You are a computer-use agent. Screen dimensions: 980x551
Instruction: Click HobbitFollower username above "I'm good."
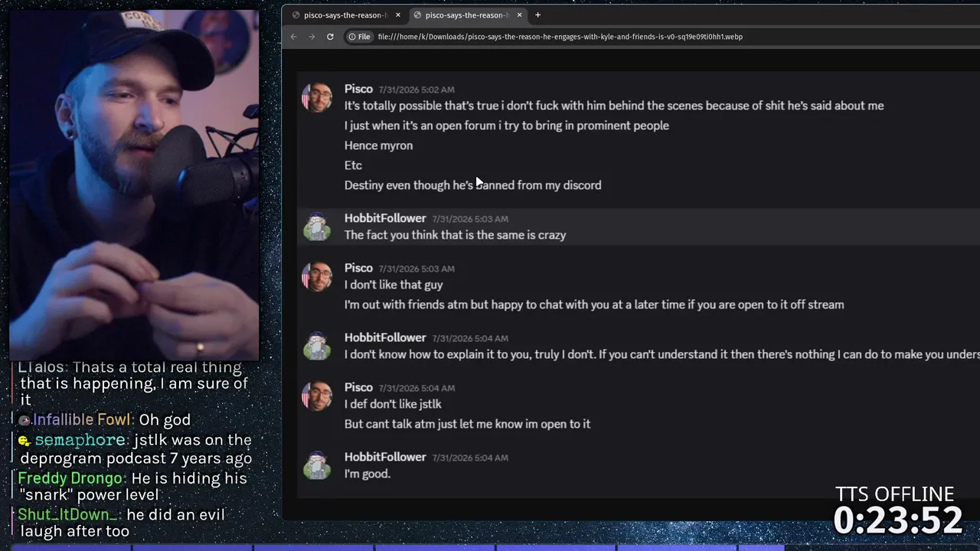point(385,457)
